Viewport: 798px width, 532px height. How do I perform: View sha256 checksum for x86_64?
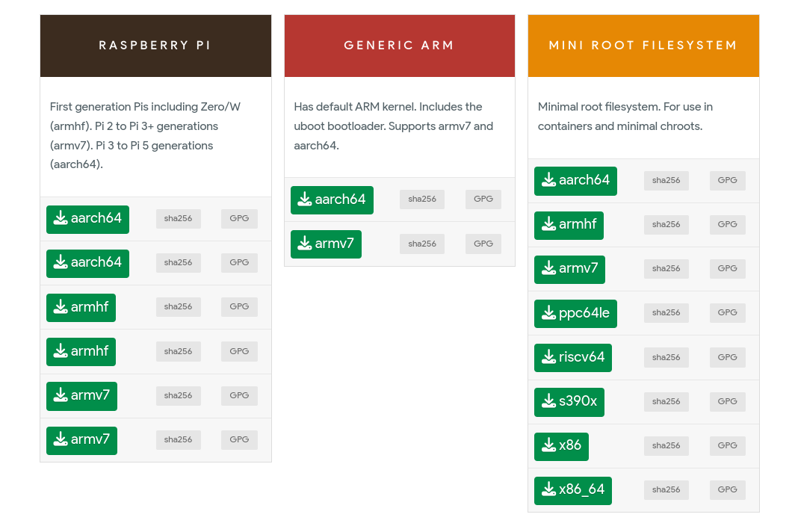point(666,489)
